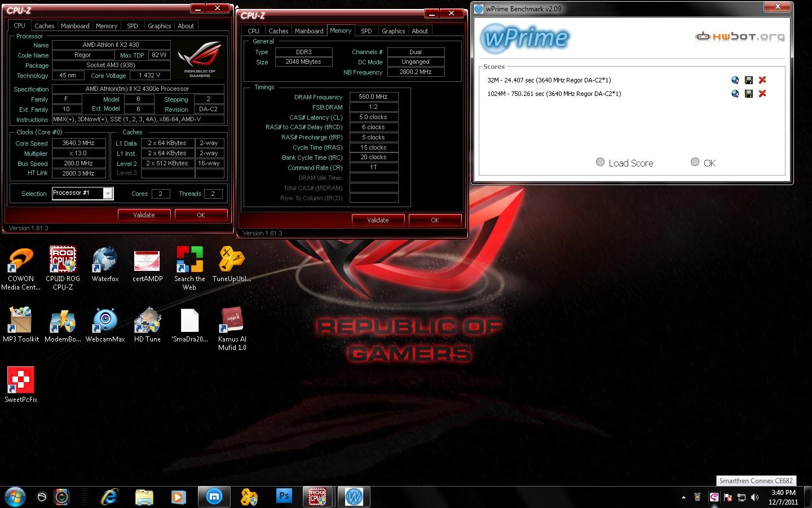The width and height of the screenshot is (812, 508).
Task: Click the Core Voltage 1.432 V value
Action: pyautogui.click(x=150, y=76)
